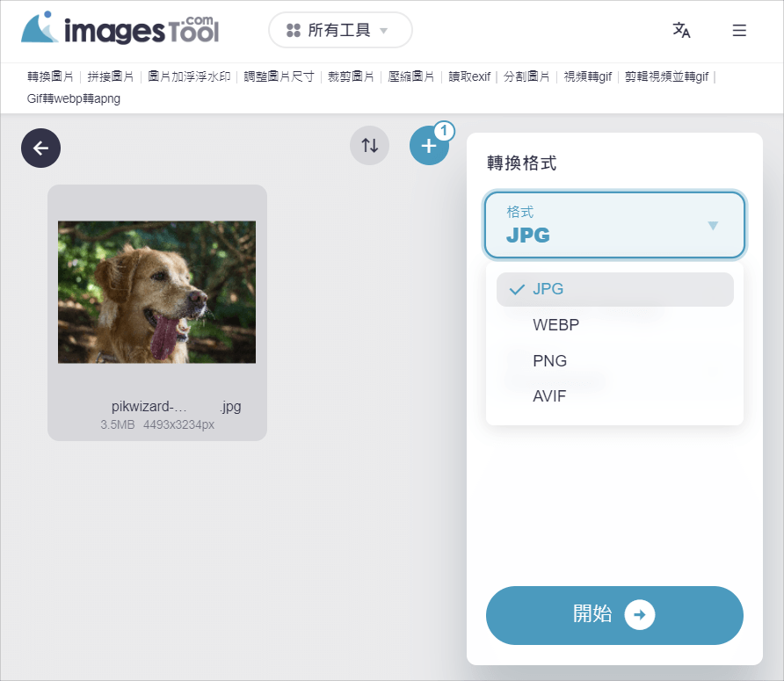Image resolution: width=784 pixels, height=681 pixels.
Task: Open the 所有工具 dropdown
Action: 340,30
